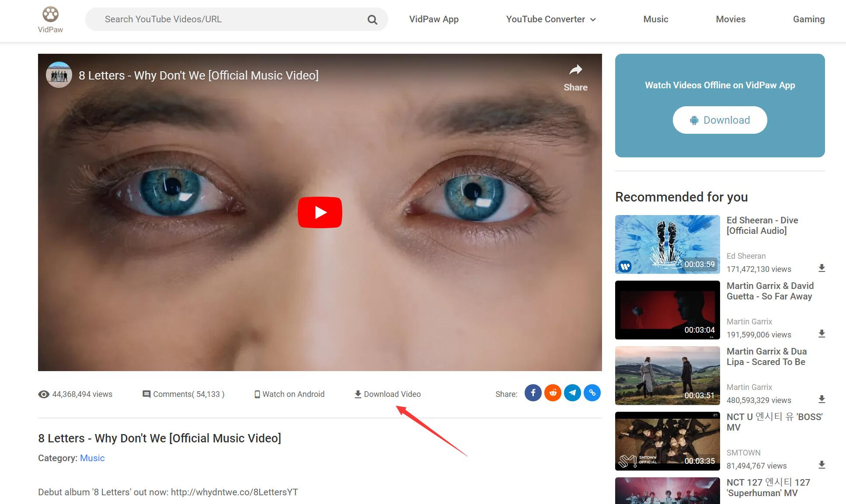Click the 81,494,767 views text
Screen dimensions: 846x504
click(756, 466)
